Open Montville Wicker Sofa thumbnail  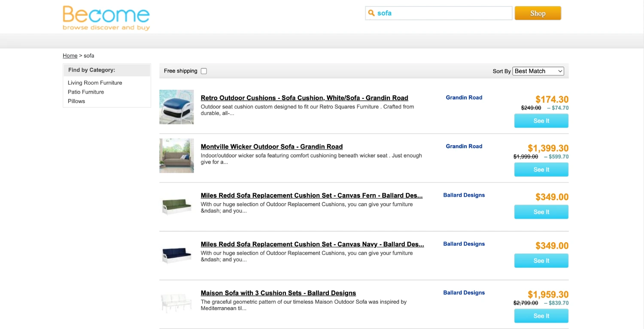(x=176, y=155)
